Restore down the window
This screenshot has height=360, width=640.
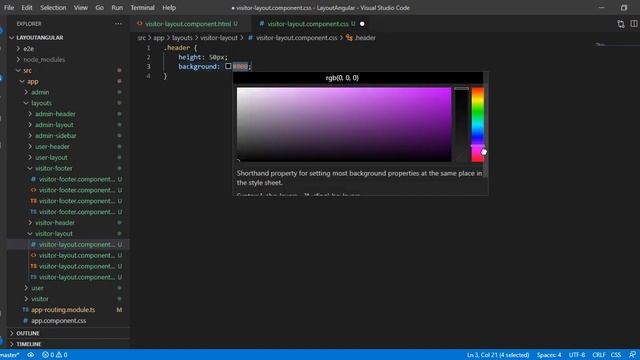click(624, 7)
